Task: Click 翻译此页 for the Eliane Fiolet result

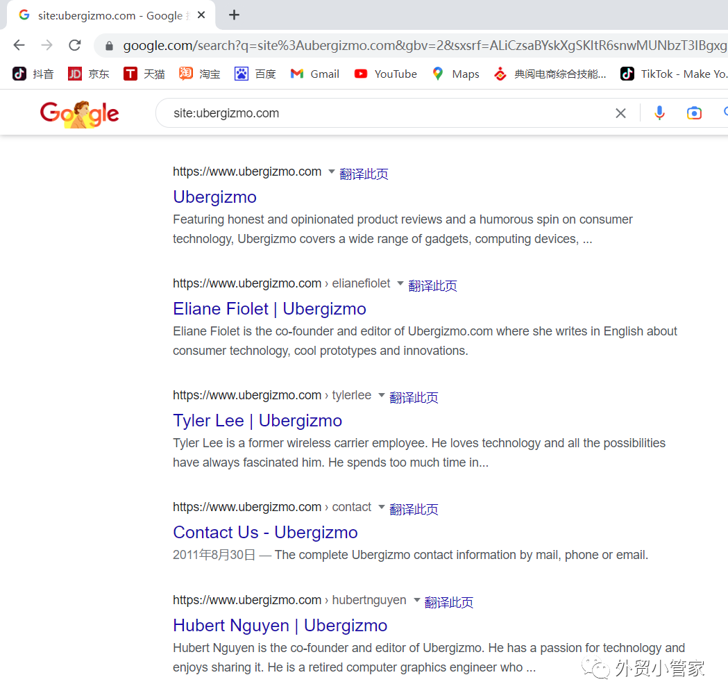Action: (433, 285)
